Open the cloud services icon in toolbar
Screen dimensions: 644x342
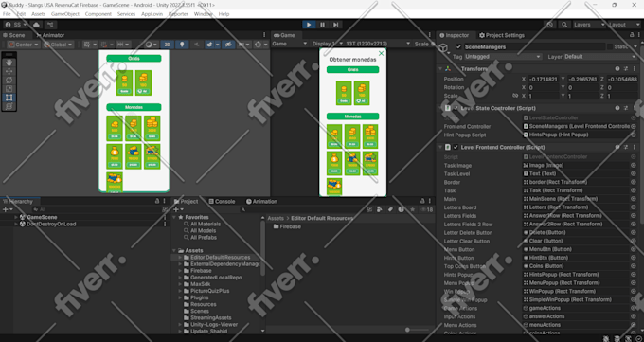(x=37, y=25)
